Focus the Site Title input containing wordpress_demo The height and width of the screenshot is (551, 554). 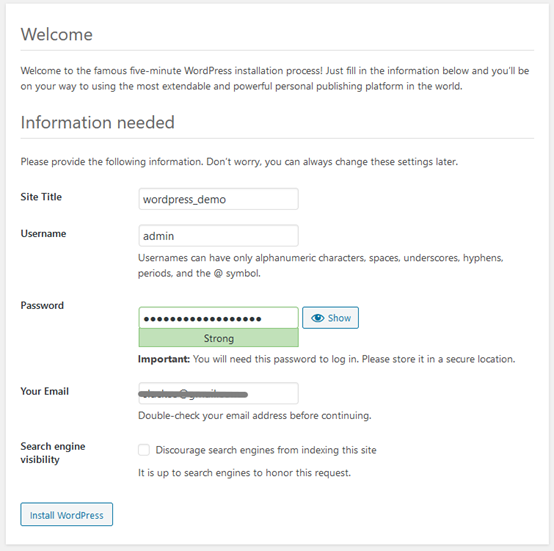pos(218,199)
